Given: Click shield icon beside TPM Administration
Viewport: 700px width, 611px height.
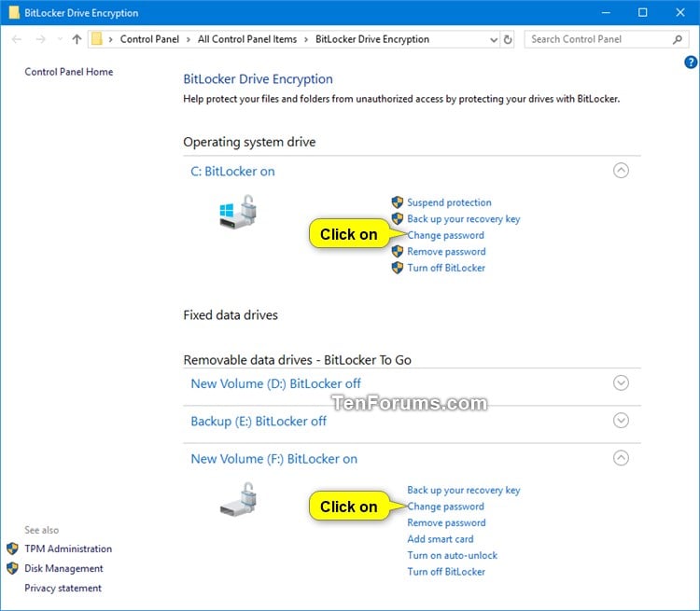Looking at the screenshot, I should pos(12,549).
